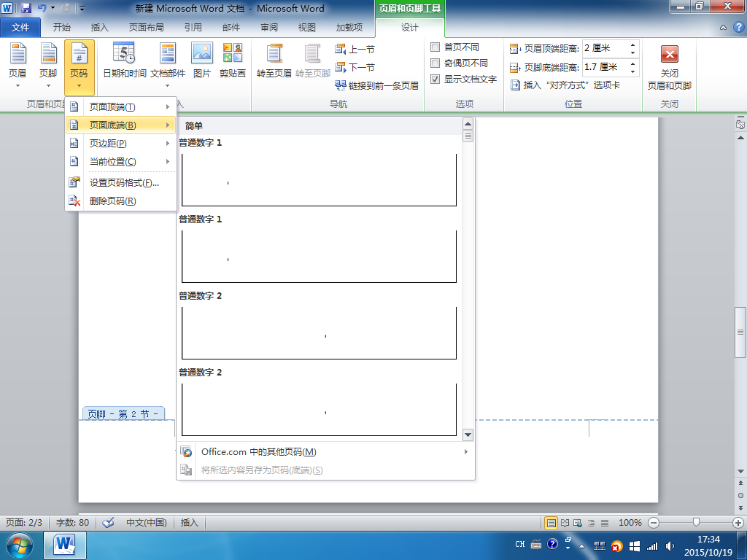Go to 上一节 previous section

point(355,49)
